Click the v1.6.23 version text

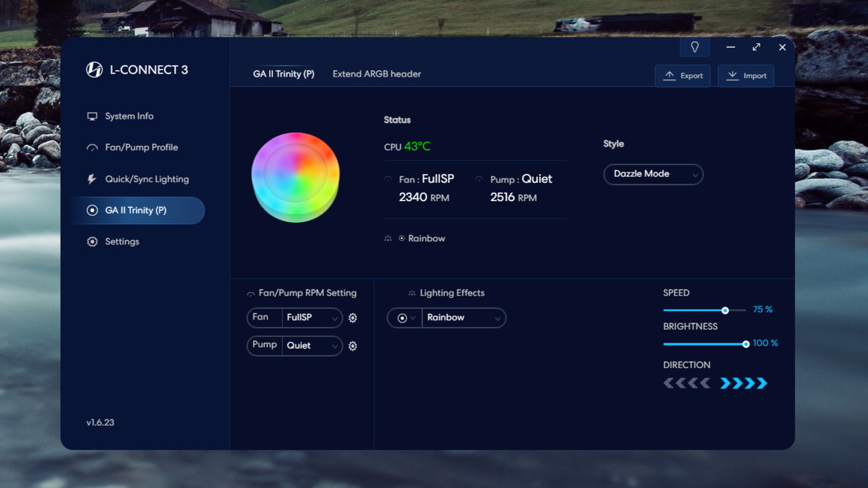point(101,422)
